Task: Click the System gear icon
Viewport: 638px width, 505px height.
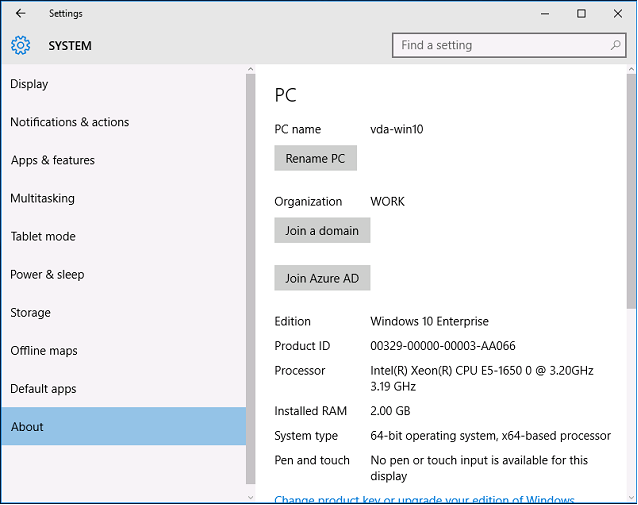Action: (21, 46)
